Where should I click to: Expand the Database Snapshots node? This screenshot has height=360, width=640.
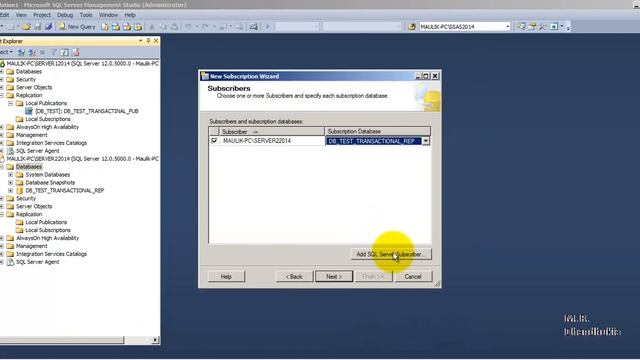[11, 182]
